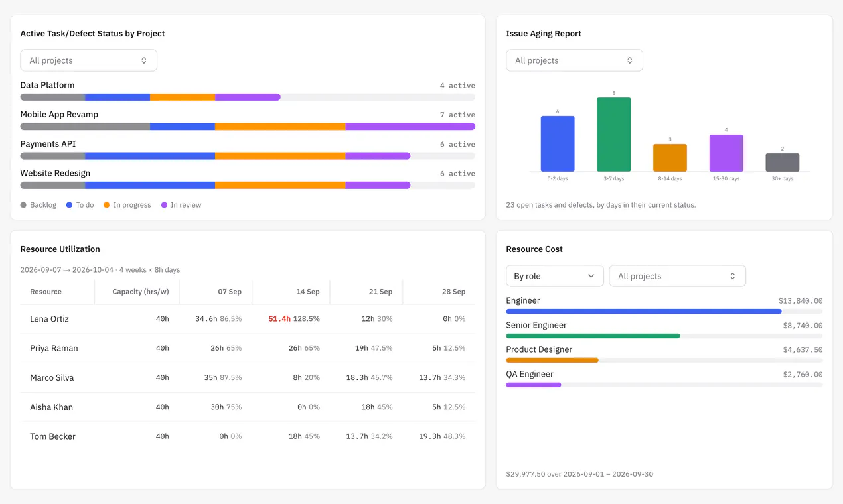Open the All projects dropdown in Active Task status
This screenshot has height=504, width=843.
pos(88,60)
